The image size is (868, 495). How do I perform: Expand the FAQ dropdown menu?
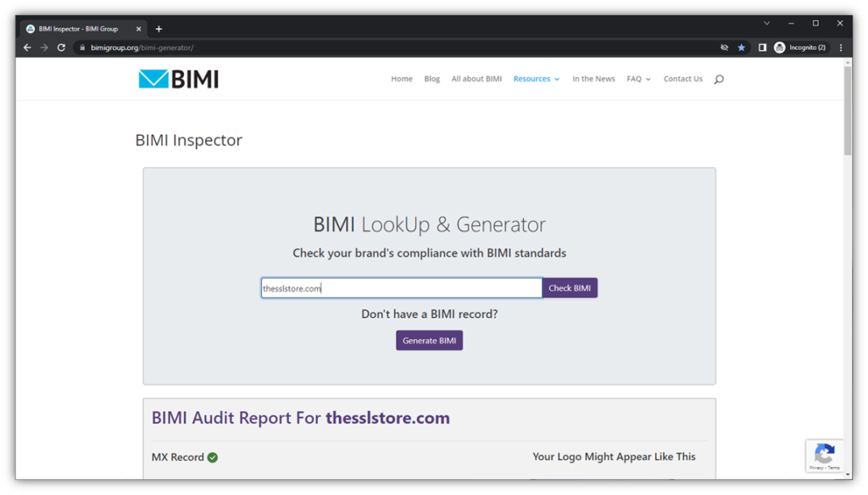[638, 79]
